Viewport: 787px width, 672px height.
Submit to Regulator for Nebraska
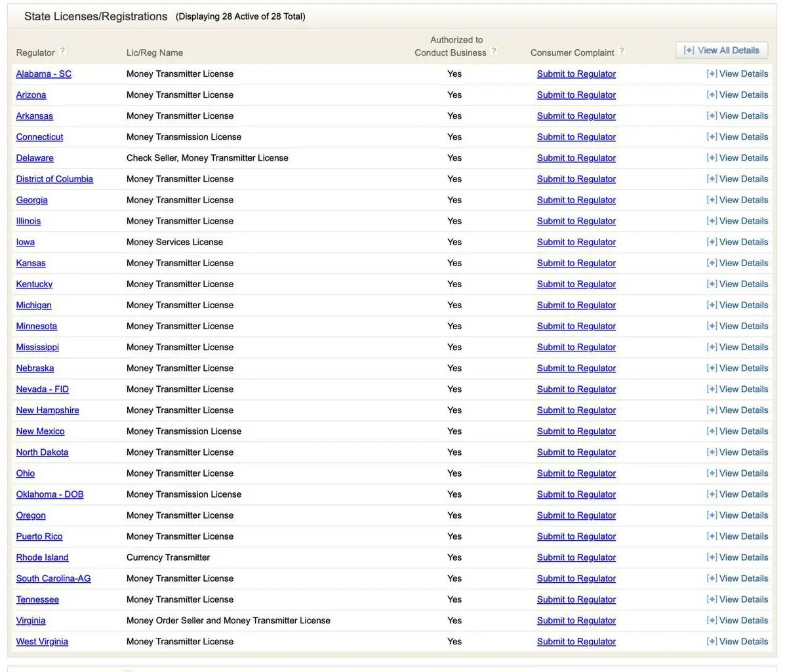[576, 368]
